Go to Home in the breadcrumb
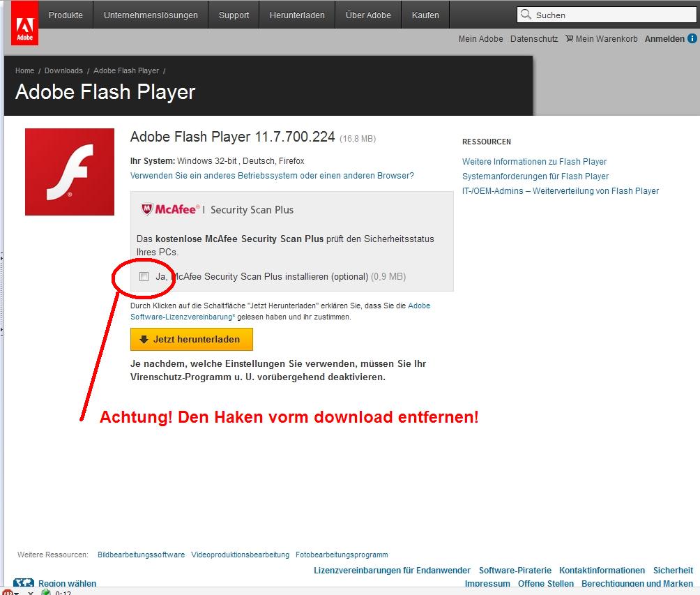 24,70
